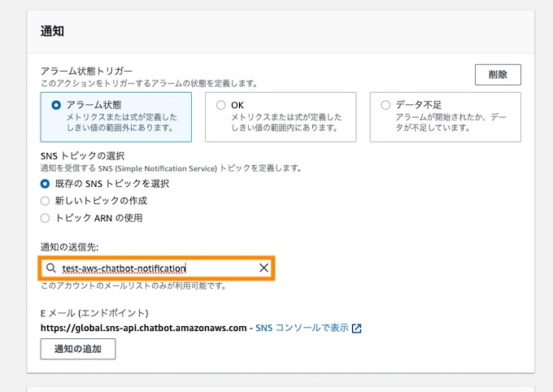This screenshot has width=553, height=392.
Task: Focus the 通知の送信先 search input field
Action: (x=156, y=268)
